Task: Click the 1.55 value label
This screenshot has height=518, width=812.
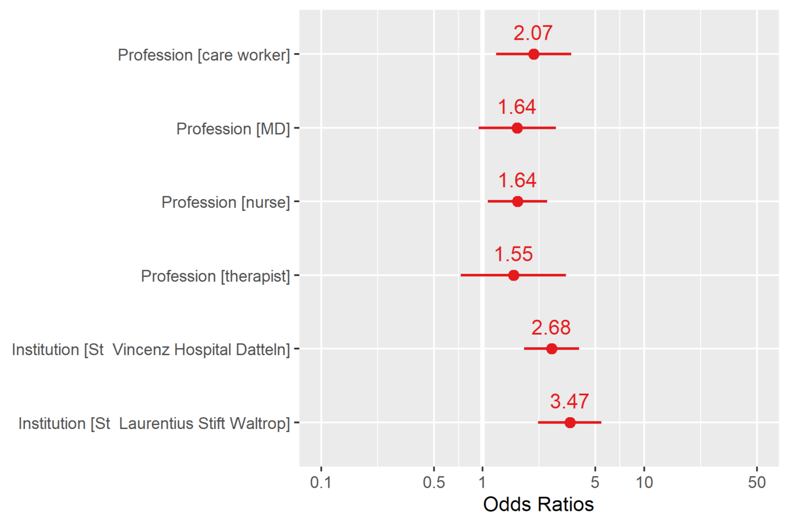Action: 513,254
